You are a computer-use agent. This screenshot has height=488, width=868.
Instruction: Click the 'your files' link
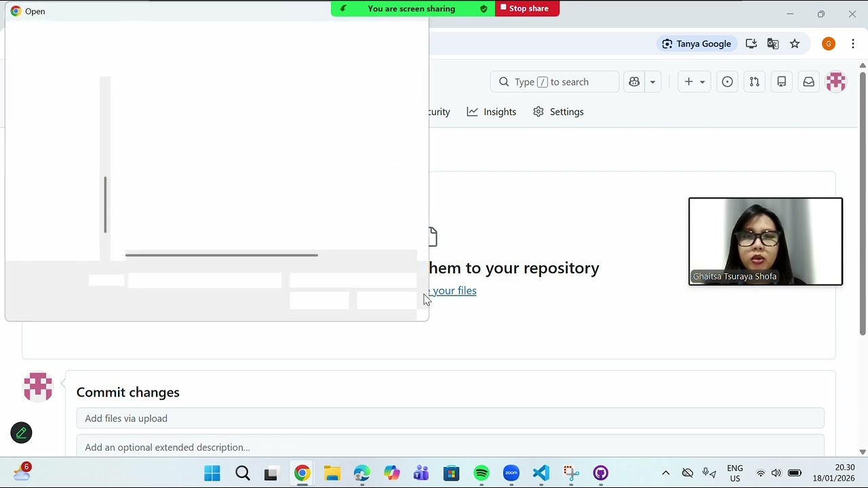[x=454, y=291]
